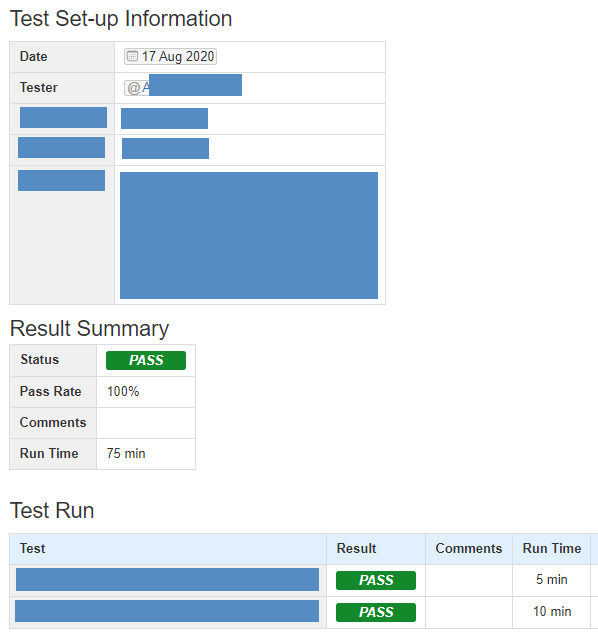Image resolution: width=598 pixels, height=637 pixels.
Task: Select the 10 min run time cell
Action: (552, 612)
